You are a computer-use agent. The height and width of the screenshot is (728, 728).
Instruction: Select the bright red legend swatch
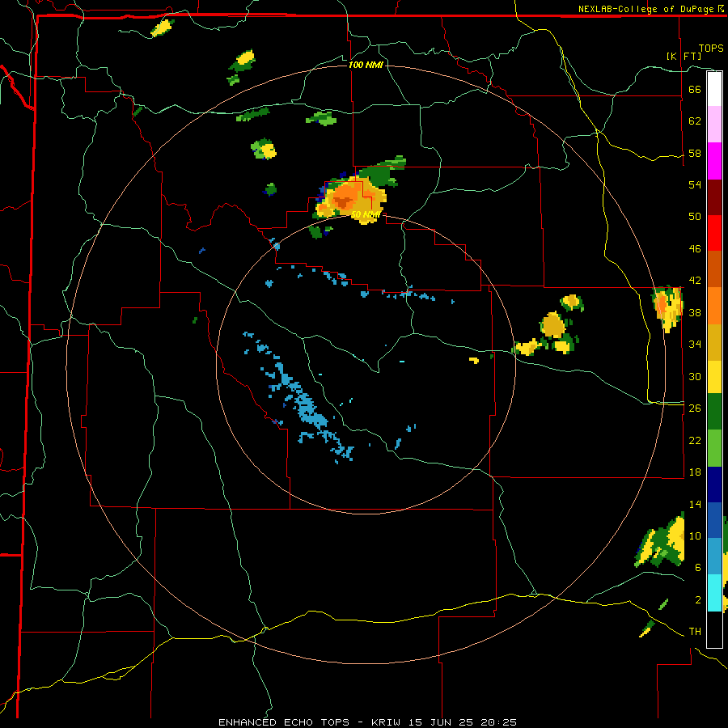coord(714,233)
